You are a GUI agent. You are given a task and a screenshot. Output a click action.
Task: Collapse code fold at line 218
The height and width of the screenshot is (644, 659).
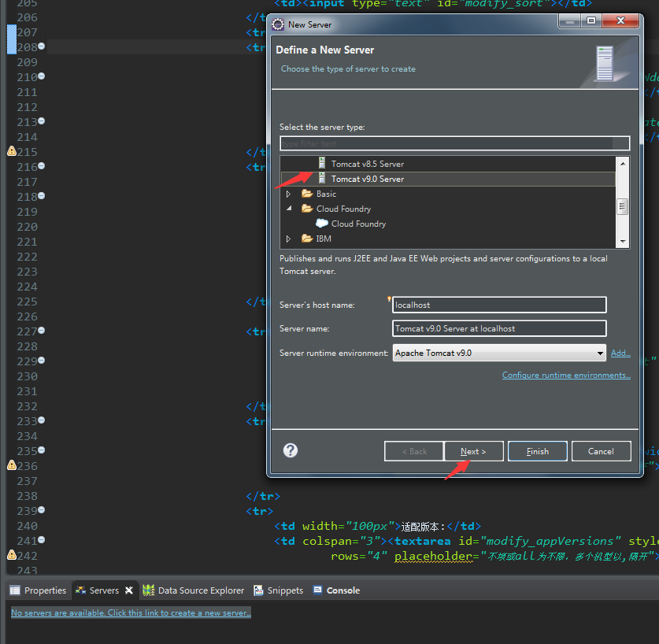click(x=42, y=196)
